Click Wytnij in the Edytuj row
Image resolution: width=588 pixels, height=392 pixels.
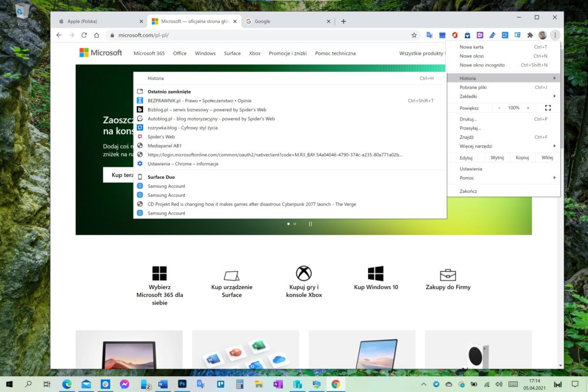[x=497, y=158]
